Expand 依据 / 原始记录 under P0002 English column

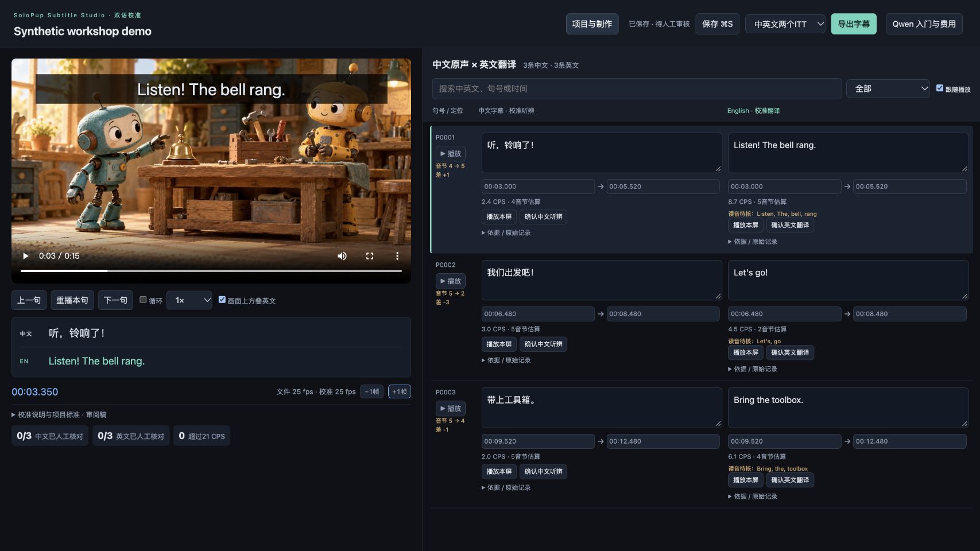753,369
